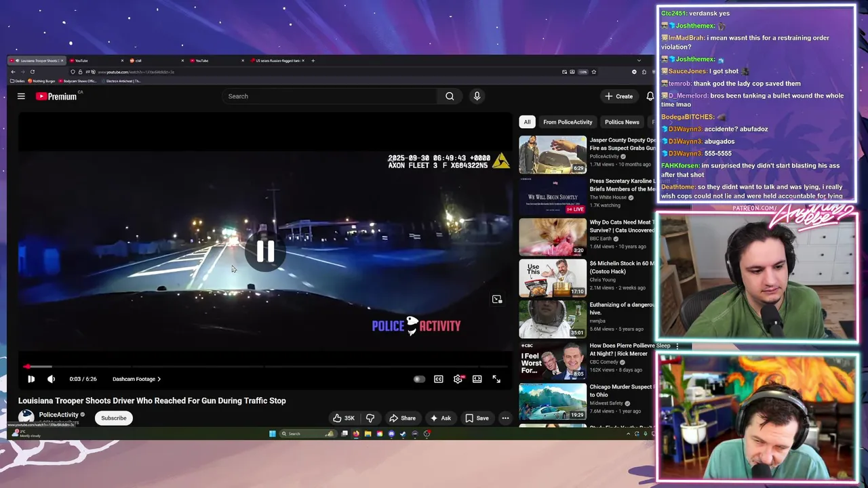Go back with the browser back arrow
The image size is (868, 488).
click(13, 72)
